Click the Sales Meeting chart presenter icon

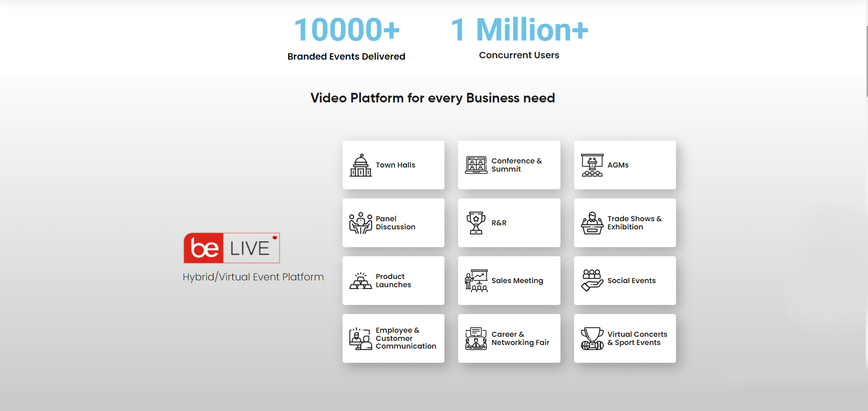tap(476, 281)
